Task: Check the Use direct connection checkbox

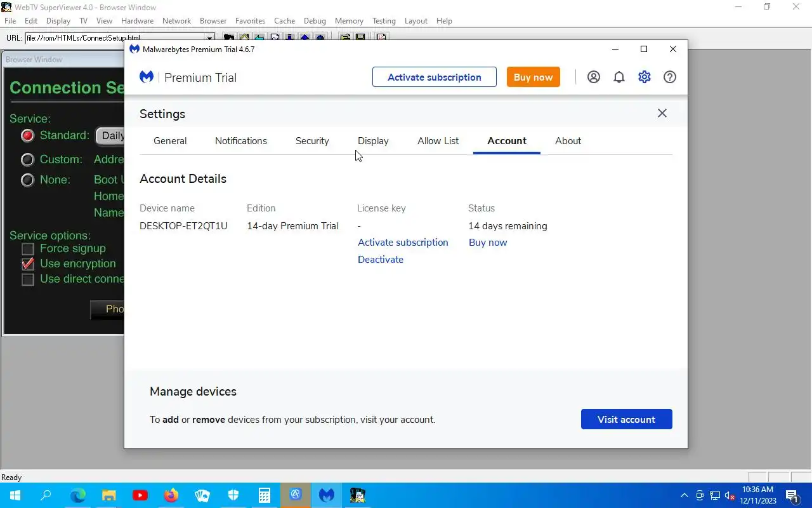Action: coord(28,279)
